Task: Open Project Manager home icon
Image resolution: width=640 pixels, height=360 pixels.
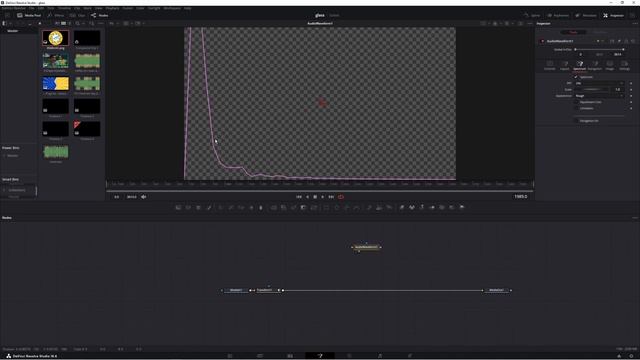Action: click(x=619, y=356)
